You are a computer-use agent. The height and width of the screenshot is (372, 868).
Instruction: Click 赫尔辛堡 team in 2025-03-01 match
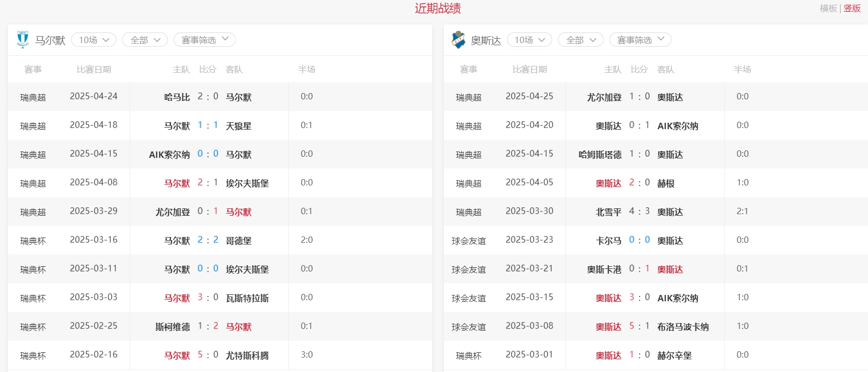[674, 356]
